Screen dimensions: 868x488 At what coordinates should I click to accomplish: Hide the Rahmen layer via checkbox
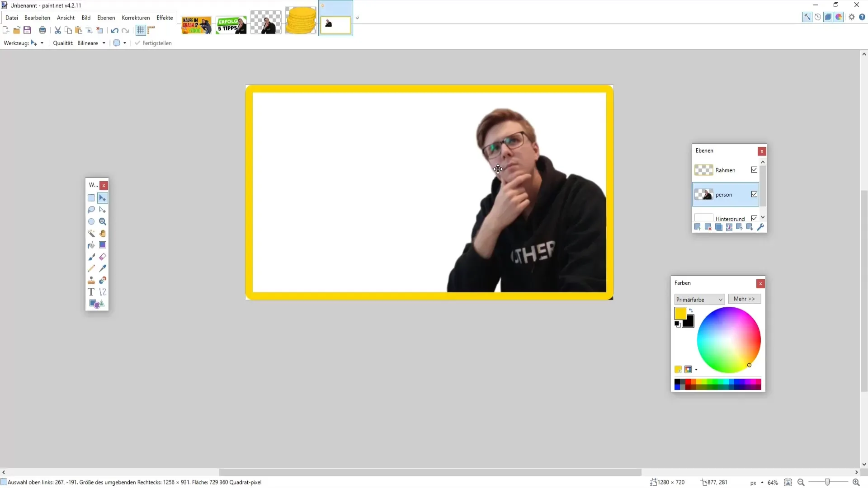point(754,170)
